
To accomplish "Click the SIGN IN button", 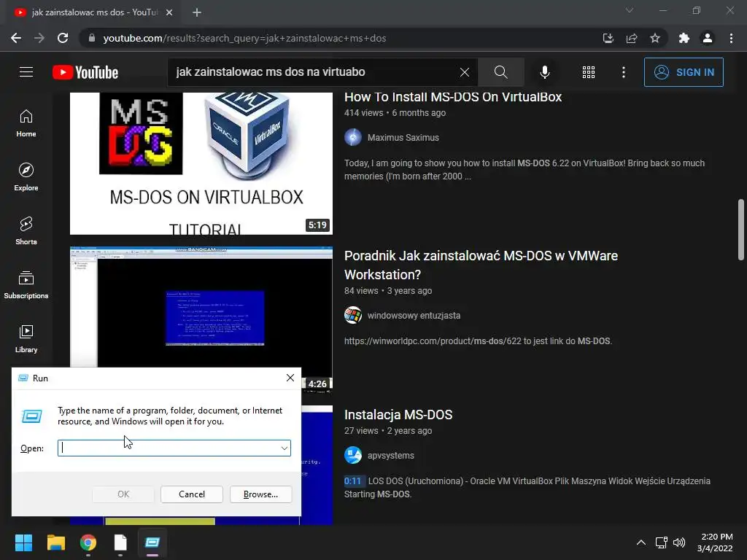I will click(x=684, y=72).
